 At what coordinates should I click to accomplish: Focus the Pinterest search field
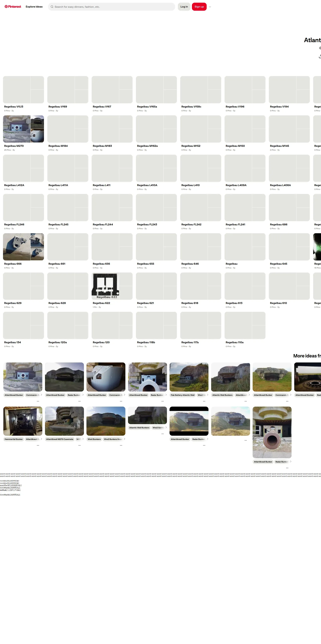113,7
